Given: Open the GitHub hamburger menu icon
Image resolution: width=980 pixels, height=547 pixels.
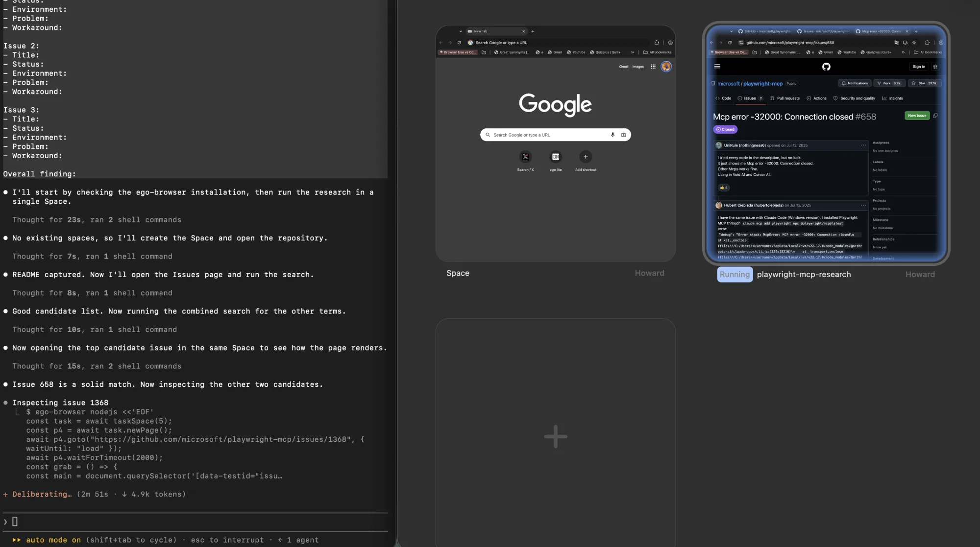Looking at the screenshot, I should (717, 67).
